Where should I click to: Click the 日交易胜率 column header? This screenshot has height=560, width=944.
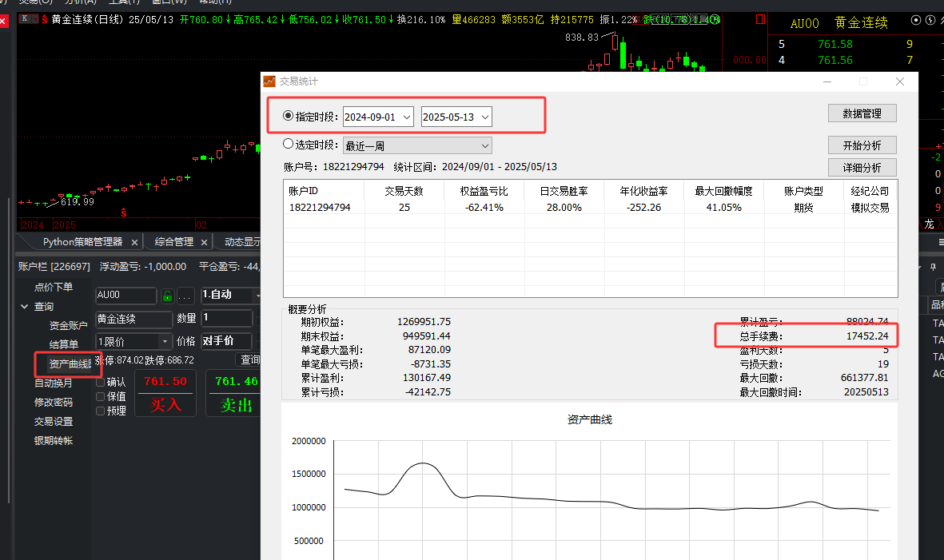click(x=564, y=191)
